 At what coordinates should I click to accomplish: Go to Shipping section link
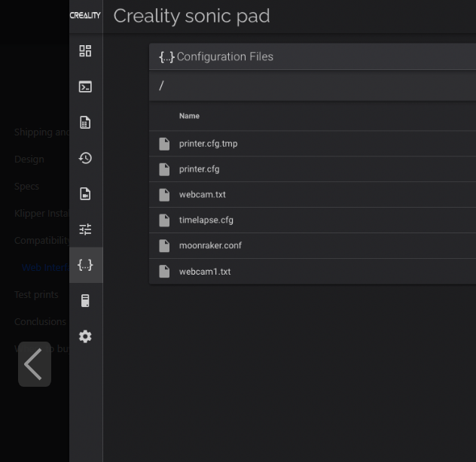point(42,132)
